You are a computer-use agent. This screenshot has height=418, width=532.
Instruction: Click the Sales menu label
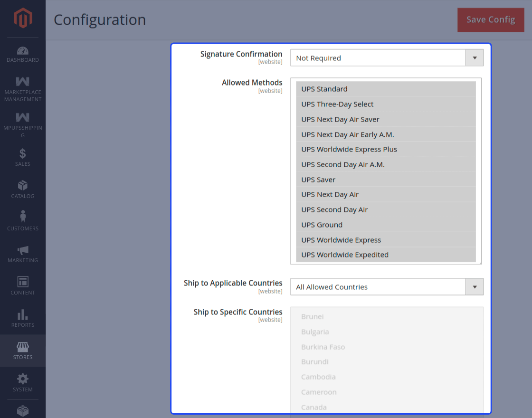(x=23, y=164)
